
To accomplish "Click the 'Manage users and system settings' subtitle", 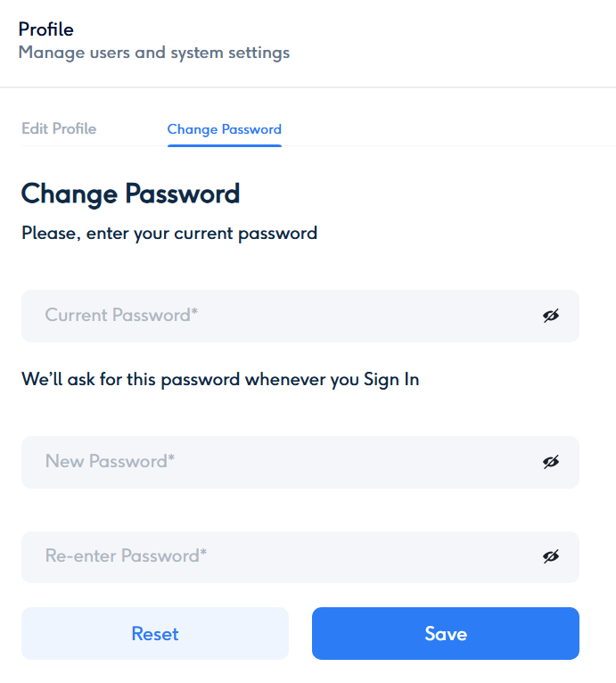I will coord(153,53).
